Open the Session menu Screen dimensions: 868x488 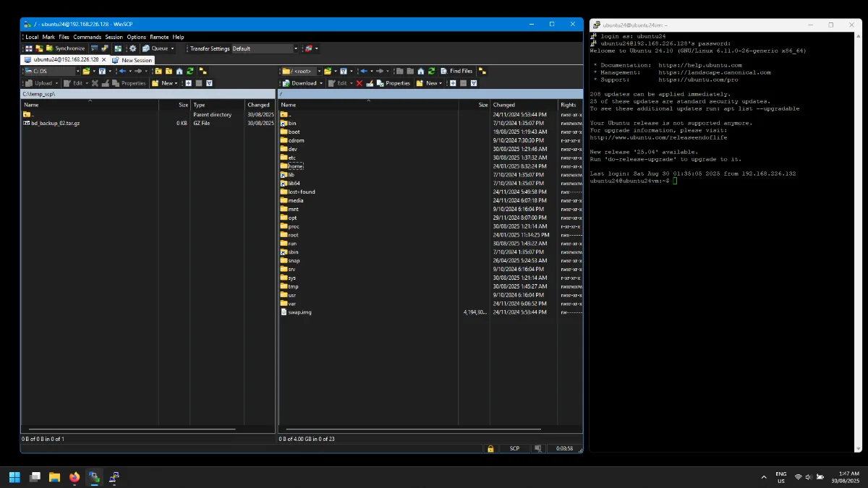click(114, 37)
